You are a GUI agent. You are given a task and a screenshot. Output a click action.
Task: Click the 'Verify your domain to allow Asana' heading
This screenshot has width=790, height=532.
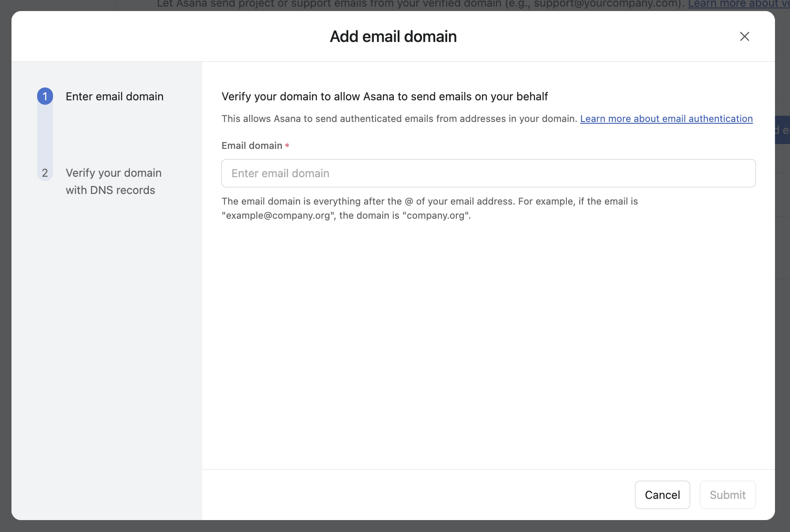384,96
